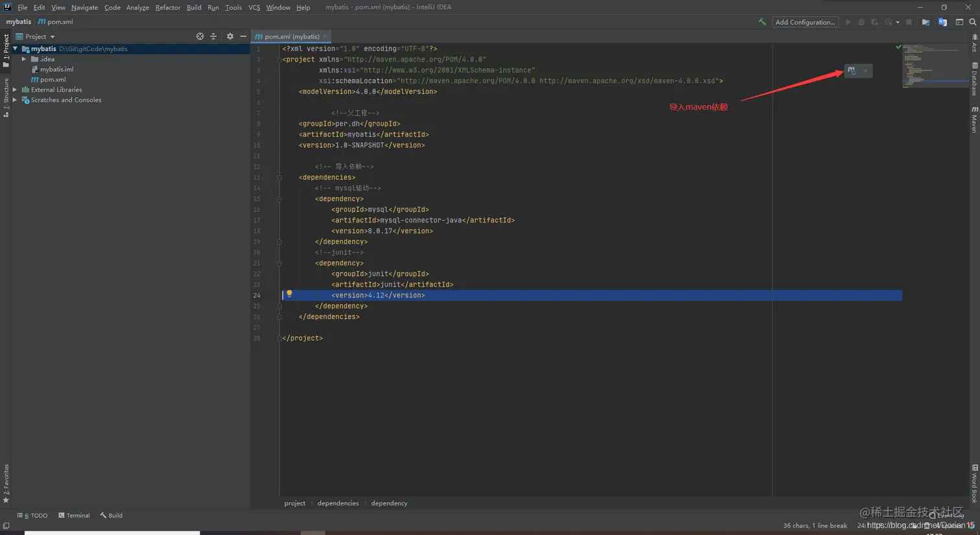Expand Scratches and Consoles node
980x535 pixels.
click(15, 100)
